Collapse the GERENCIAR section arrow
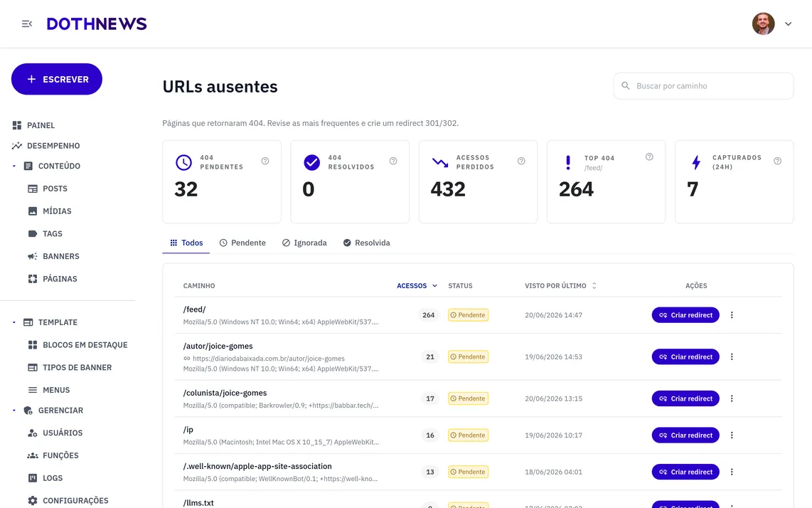The image size is (812, 508). coord(14,411)
